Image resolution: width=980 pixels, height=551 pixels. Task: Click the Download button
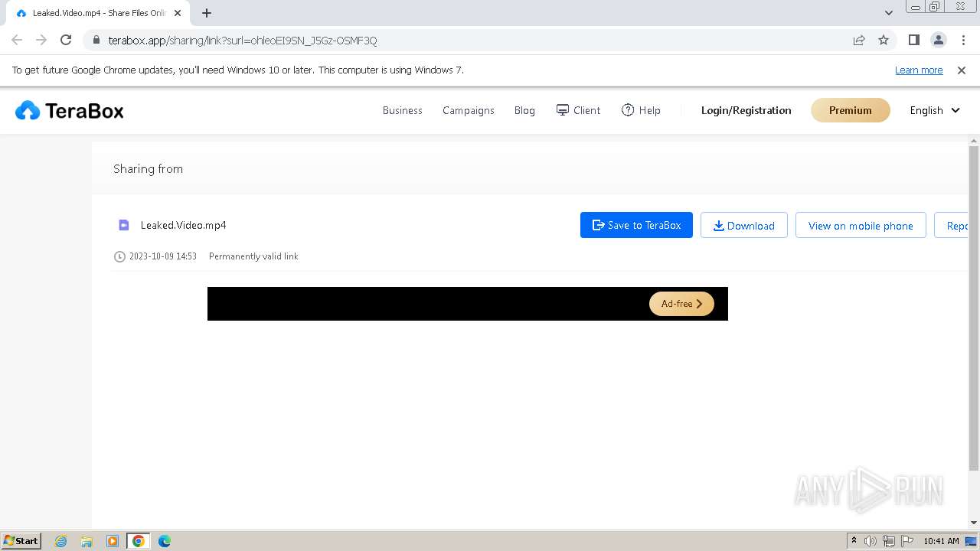(744, 225)
